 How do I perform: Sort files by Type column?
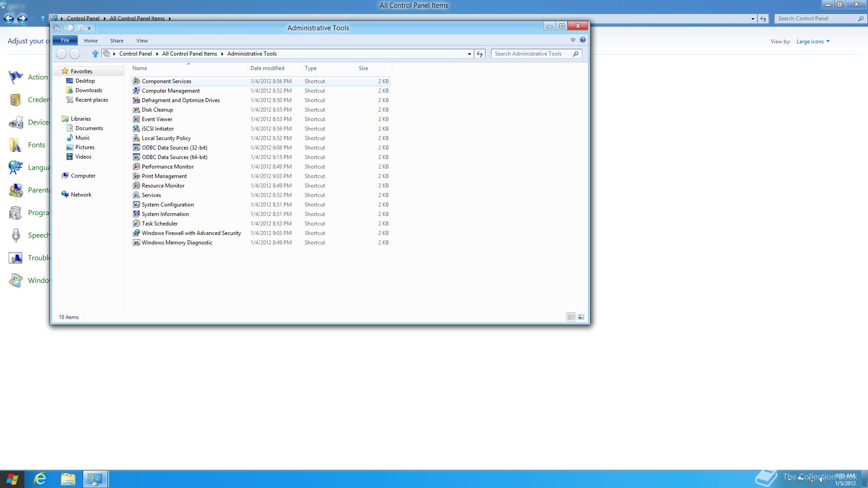click(x=329, y=68)
